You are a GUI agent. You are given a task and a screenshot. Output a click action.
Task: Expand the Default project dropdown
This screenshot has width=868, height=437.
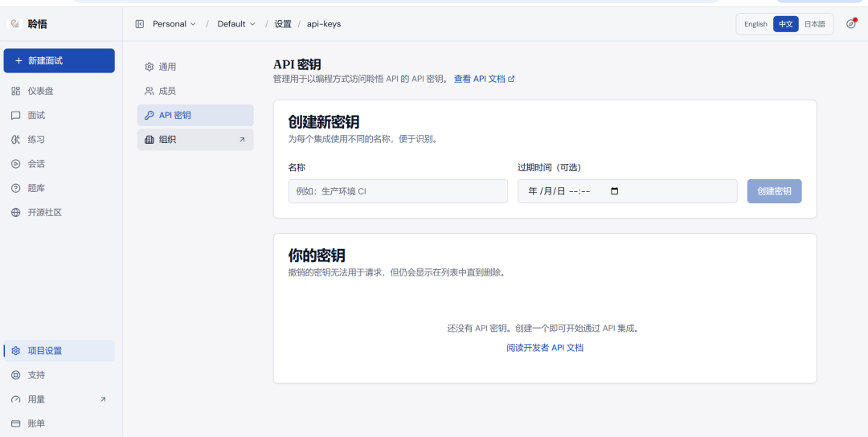[236, 24]
